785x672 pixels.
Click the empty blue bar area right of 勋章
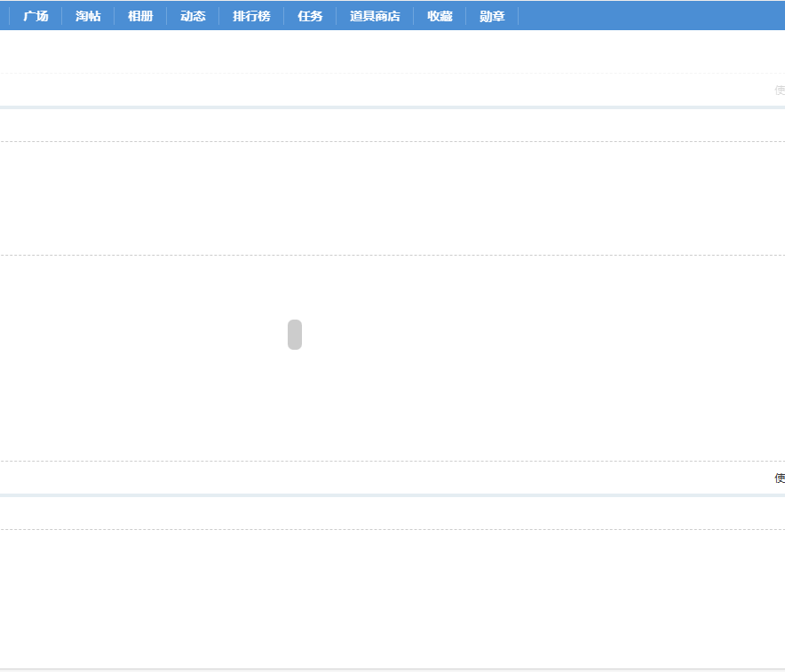point(648,16)
